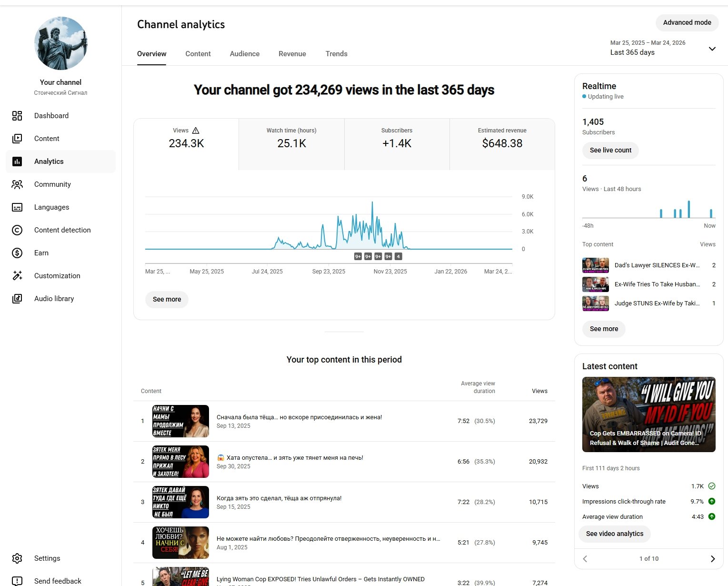Image resolution: width=728 pixels, height=586 pixels.
Task: Go to next latest content with right chevron
Action: pyautogui.click(x=712, y=559)
